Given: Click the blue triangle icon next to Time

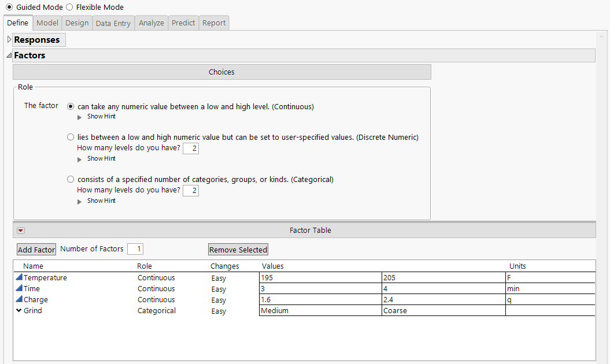Looking at the screenshot, I should [18, 288].
